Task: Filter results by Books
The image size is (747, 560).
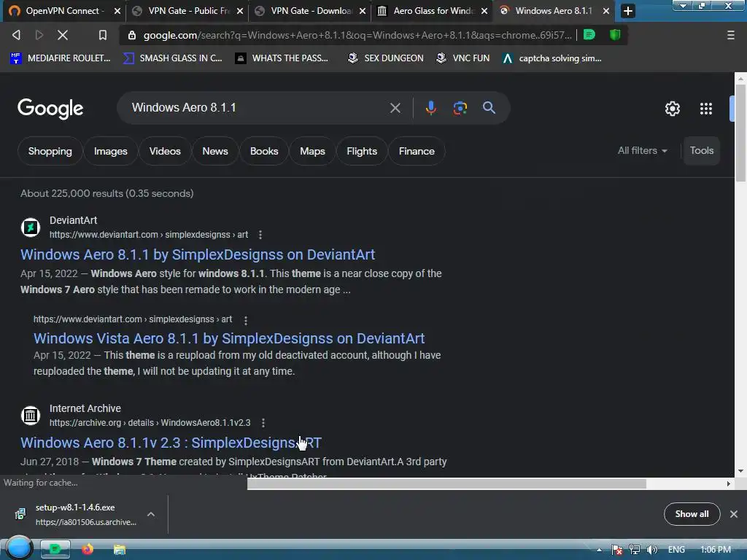Action: tap(264, 152)
